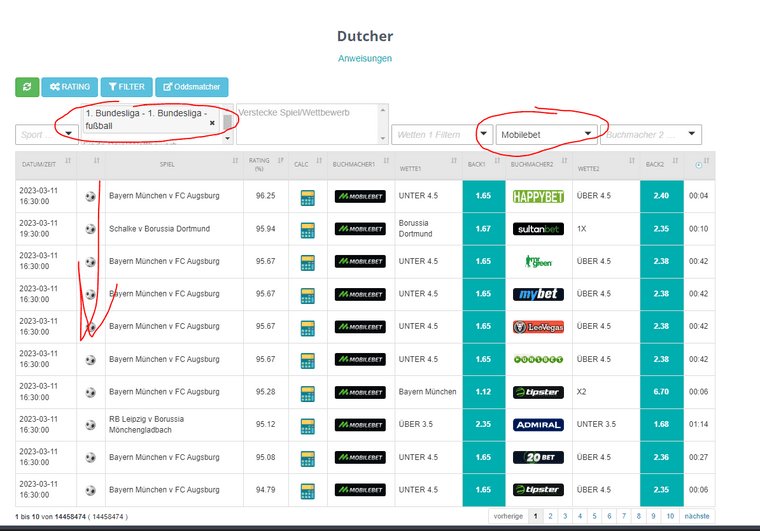Go to the nächste page

pyautogui.click(x=697, y=516)
